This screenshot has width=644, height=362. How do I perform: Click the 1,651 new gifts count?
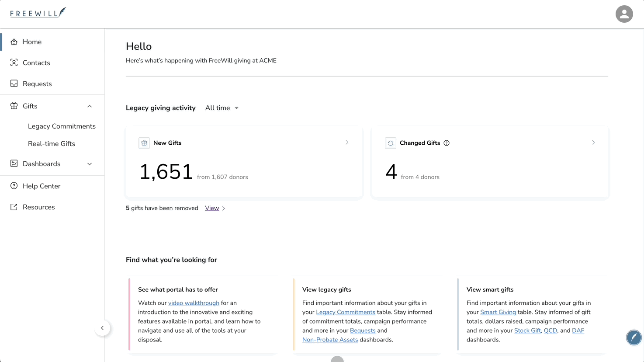(166, 172)
